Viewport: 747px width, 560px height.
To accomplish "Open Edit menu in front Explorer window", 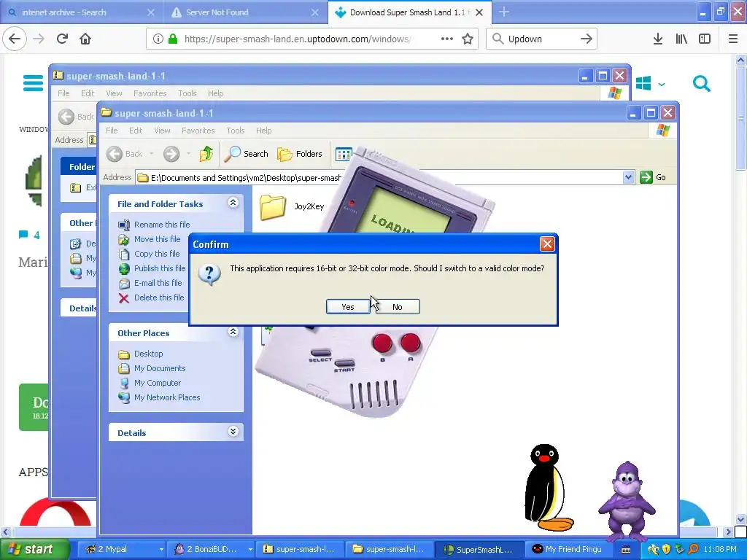I will point(136,131).
